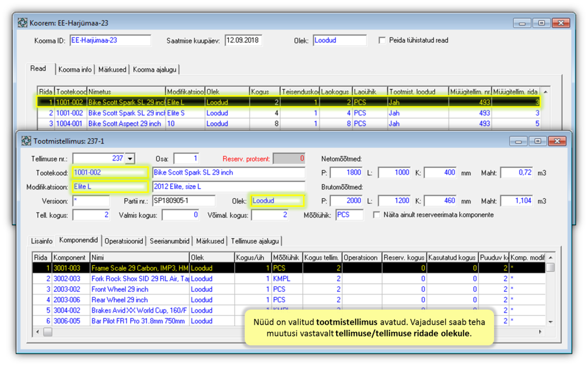Screen dimensions: 588x366
Task: Click left arrow of components horizontal scrollbar
Action: 37,332
